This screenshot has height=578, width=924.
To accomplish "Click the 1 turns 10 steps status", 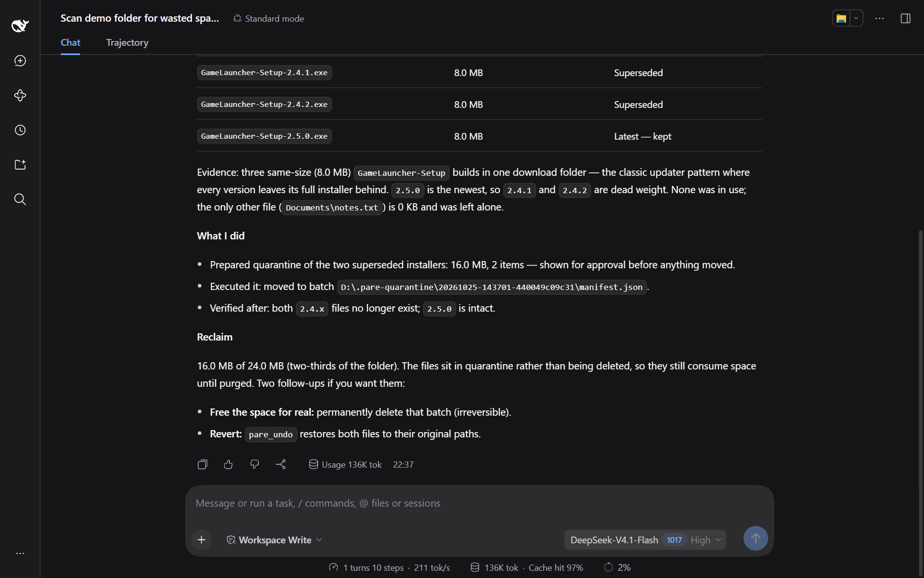I will click(373, 567).
